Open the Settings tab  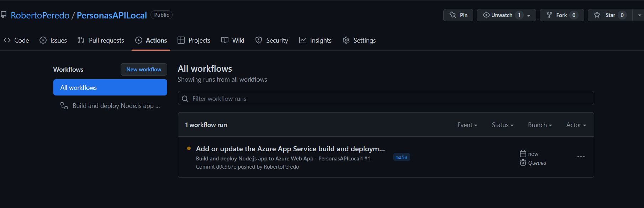[x=359, y=40]
